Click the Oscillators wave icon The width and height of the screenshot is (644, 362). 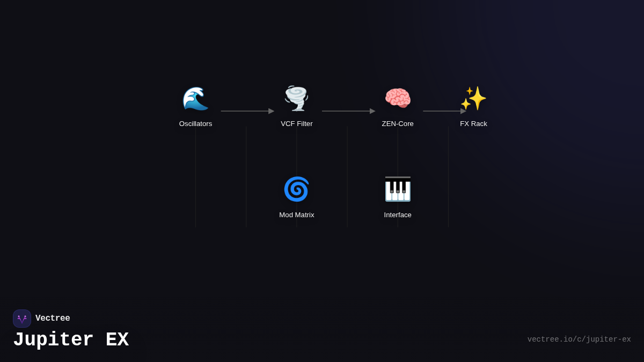[195, 99]
